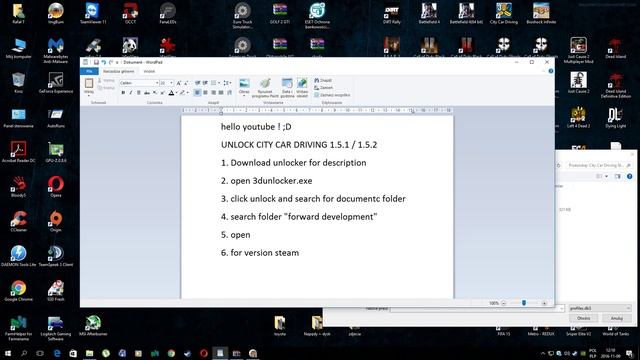The width and height of the screenshot is (640, 360).
Task: Click the file name input field in dialog
Action: 478,309
